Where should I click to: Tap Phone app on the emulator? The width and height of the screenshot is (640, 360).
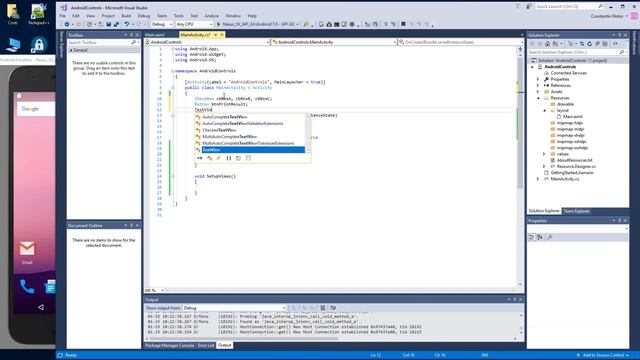[27, 287]
